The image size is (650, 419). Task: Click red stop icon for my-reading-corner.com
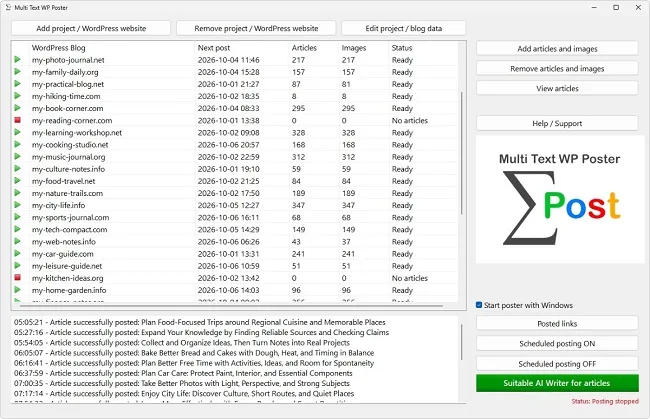point(17,120)
